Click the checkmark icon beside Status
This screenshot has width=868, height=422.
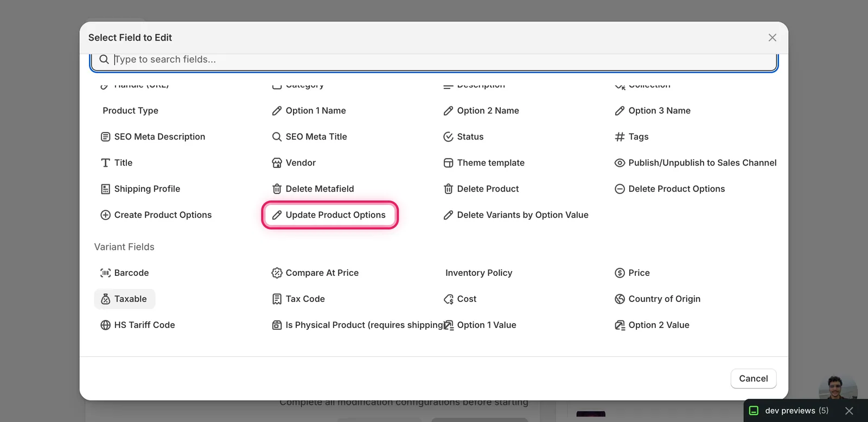(x=448, y=137)
